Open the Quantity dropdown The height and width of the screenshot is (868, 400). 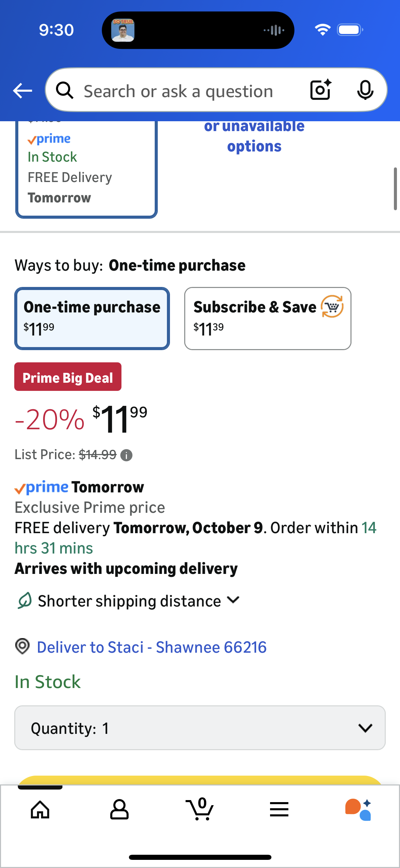[200, 728]
